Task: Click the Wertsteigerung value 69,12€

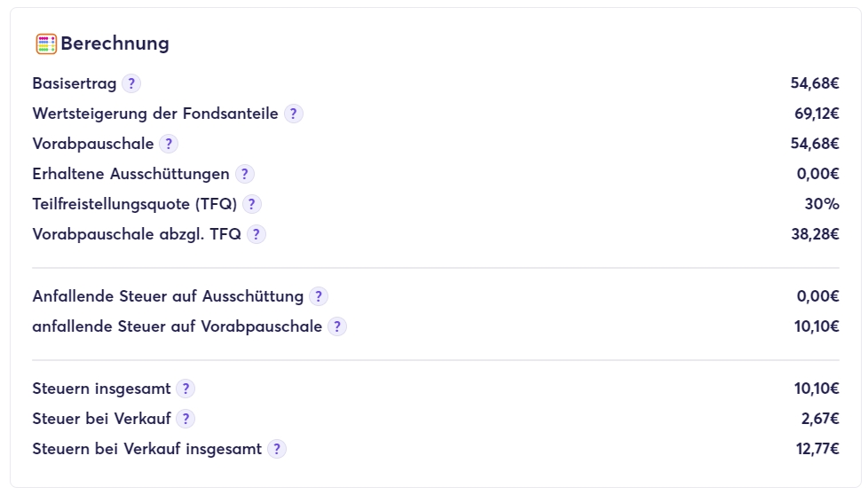Action: [x=816, y=114]
